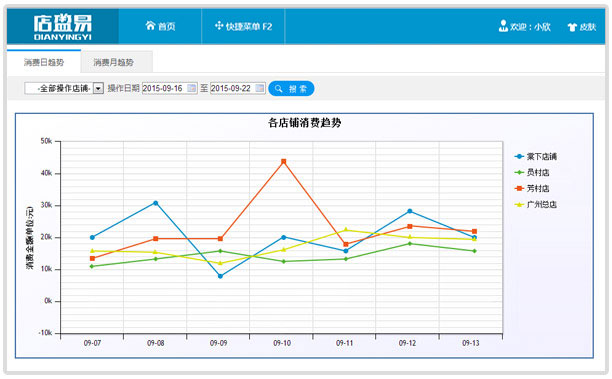This screenshot has width=612, height=379.
Task: Click the green data point on 09-09
Action: [x=220, y=251]
